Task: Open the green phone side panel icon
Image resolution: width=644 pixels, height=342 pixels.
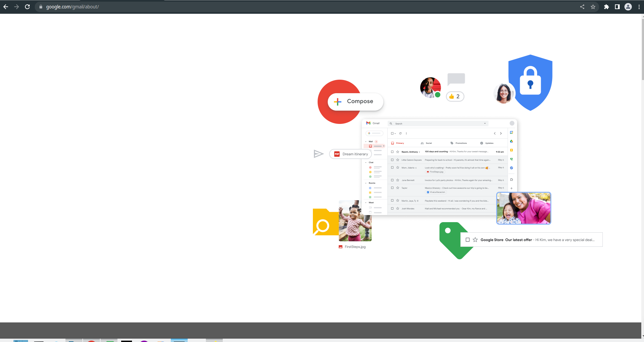Action: point(511,159)
